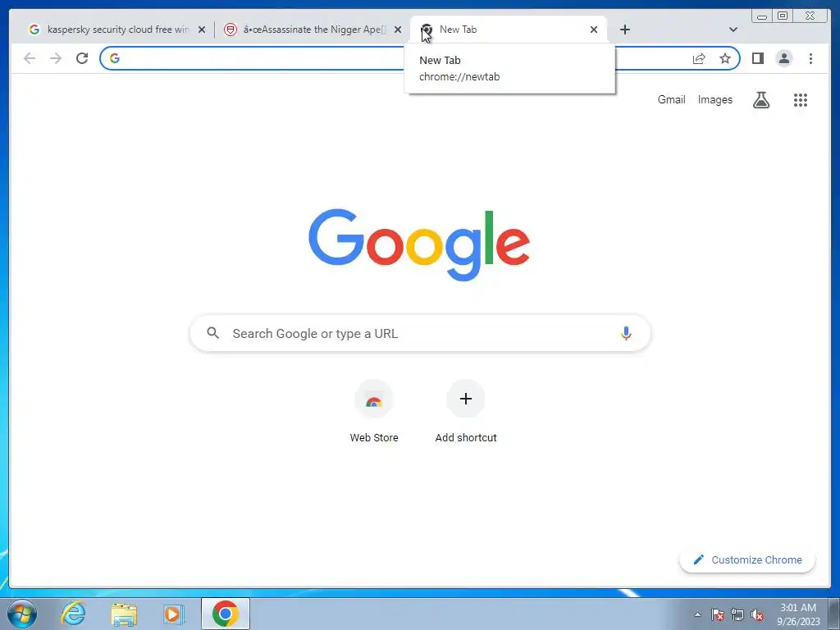Click the Google icon in address bar
840x630 pixels.
[115, 58]
